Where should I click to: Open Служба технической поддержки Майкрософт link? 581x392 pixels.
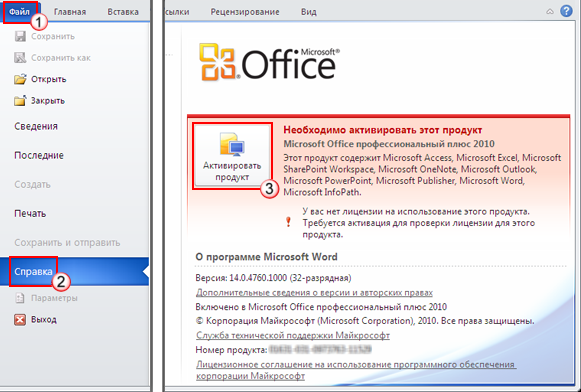292,335
